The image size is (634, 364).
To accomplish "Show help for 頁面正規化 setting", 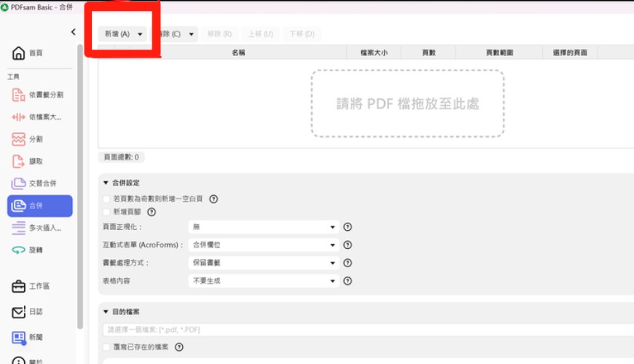I will click(348, 227).
